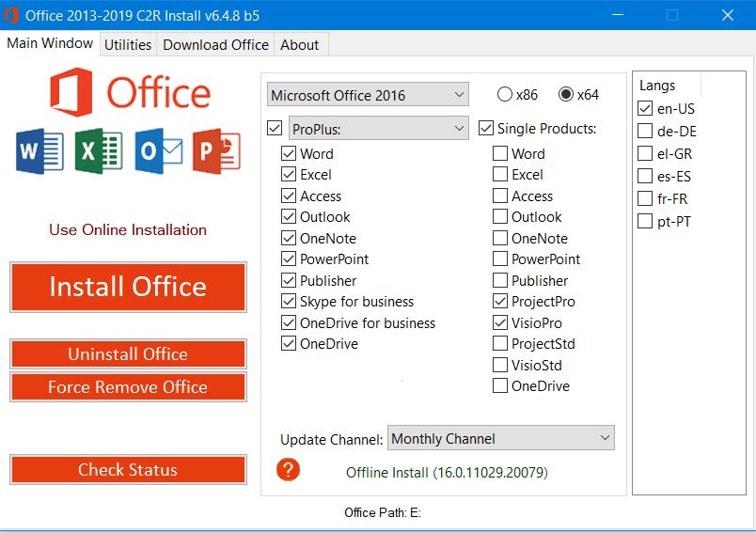Image resolution: width=756 pixels, height=533 pixels.
Task: Uncheck OneDrive for business checkbox
Action: pyautogui.click(x=289, y=322)
